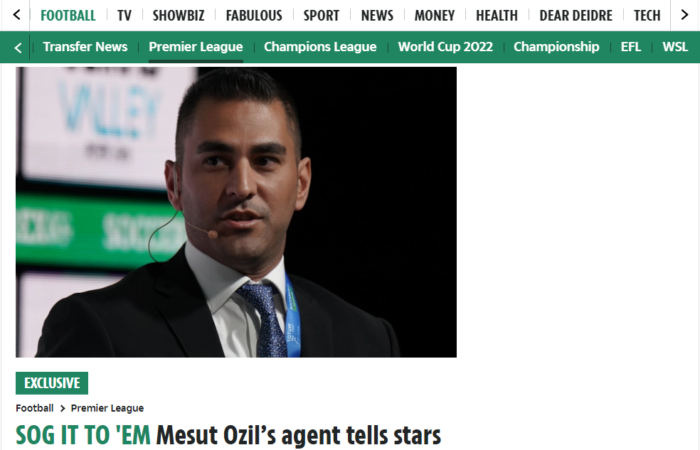700x450 pixels.
Task: Click the EXCLUSIVE label badge
Action: click(52, 383)
